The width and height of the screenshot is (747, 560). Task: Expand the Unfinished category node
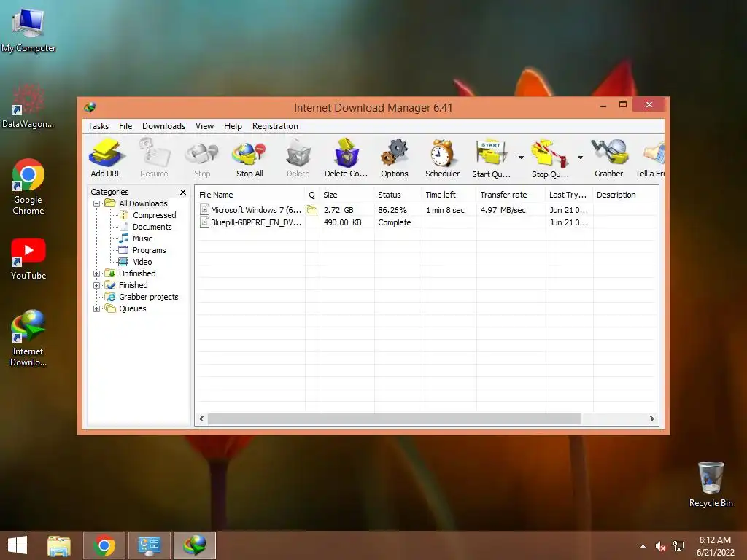coord(97,274)
